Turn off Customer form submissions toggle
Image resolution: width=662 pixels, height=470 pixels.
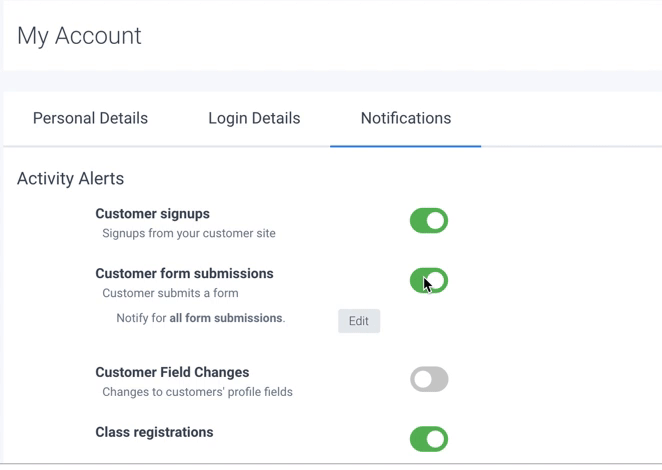429,281
